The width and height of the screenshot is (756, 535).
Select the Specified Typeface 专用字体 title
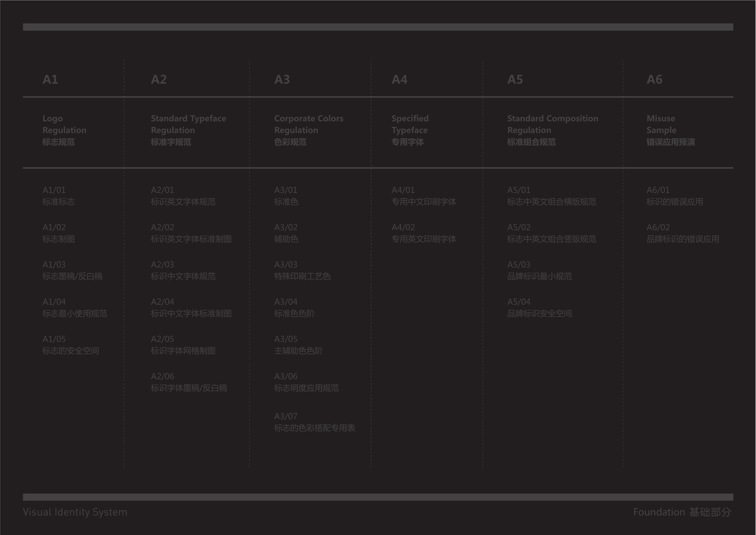[x=410, y=130]
